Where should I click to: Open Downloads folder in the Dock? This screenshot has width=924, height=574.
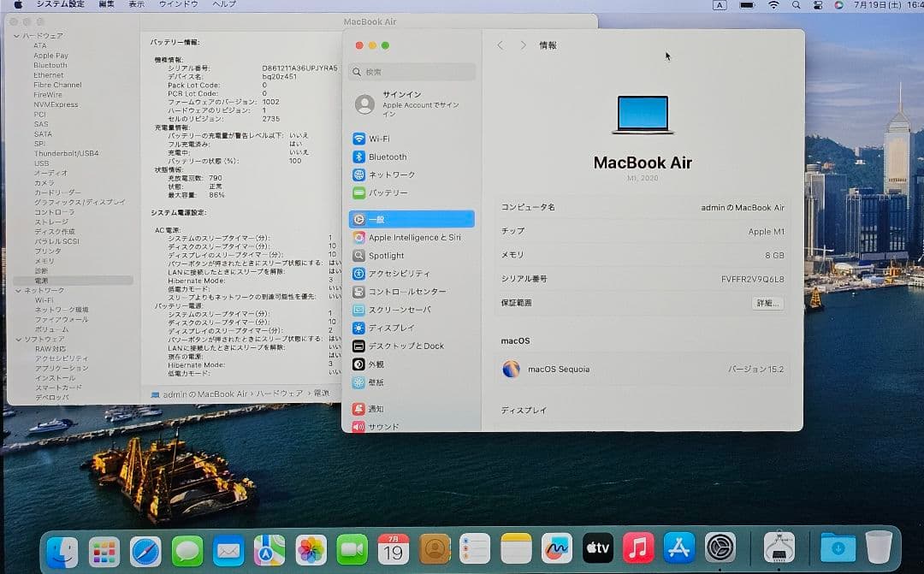[x=838, y=548]
